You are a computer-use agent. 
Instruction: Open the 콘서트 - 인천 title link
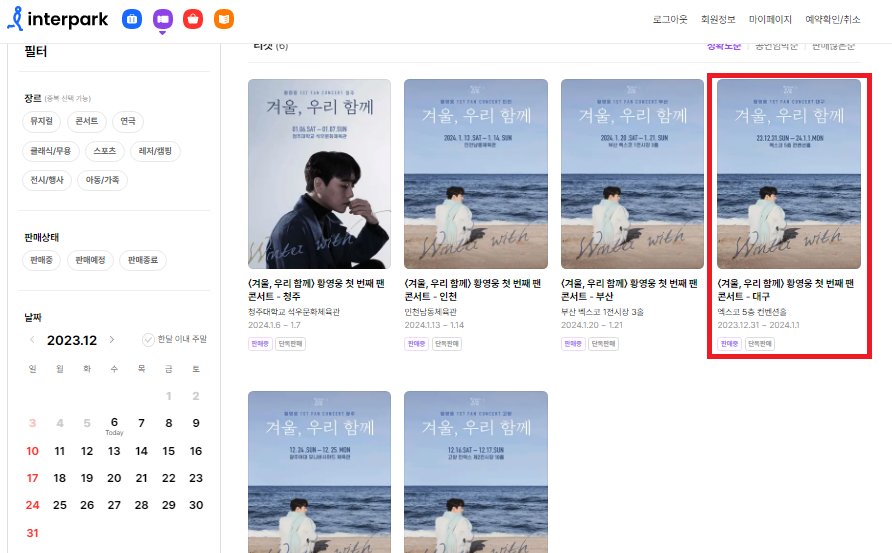point(473,290)
